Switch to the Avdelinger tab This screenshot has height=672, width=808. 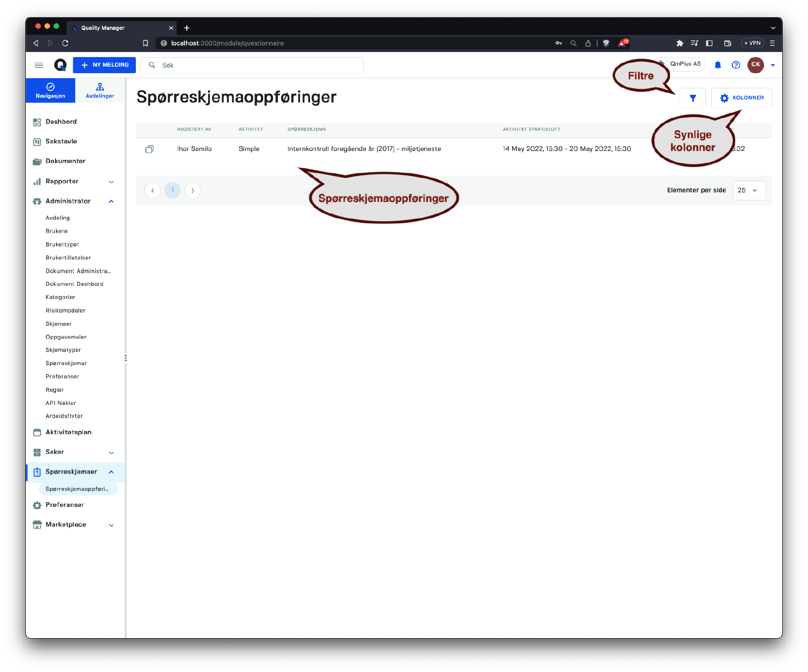100,90
